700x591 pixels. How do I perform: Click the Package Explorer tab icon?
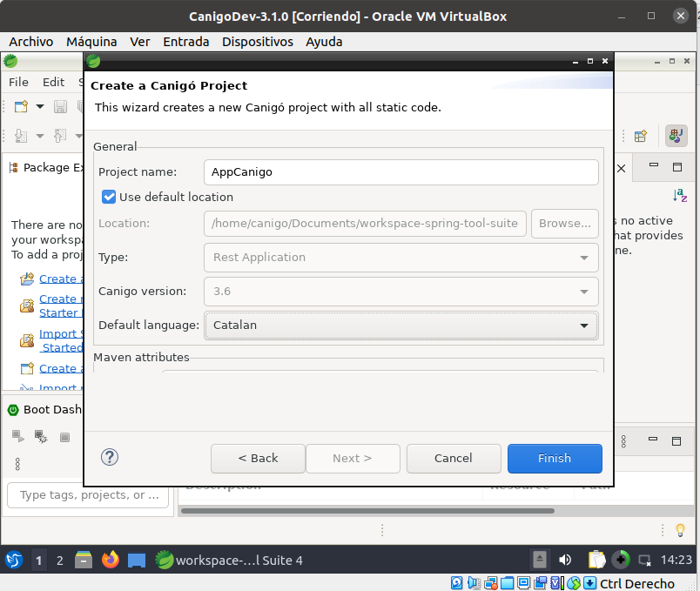coord(14,167)
